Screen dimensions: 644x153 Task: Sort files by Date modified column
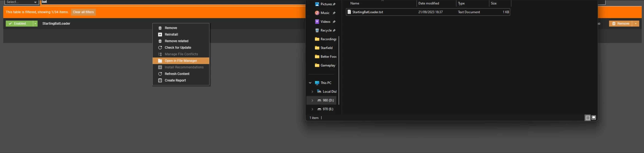pos(428,4)
